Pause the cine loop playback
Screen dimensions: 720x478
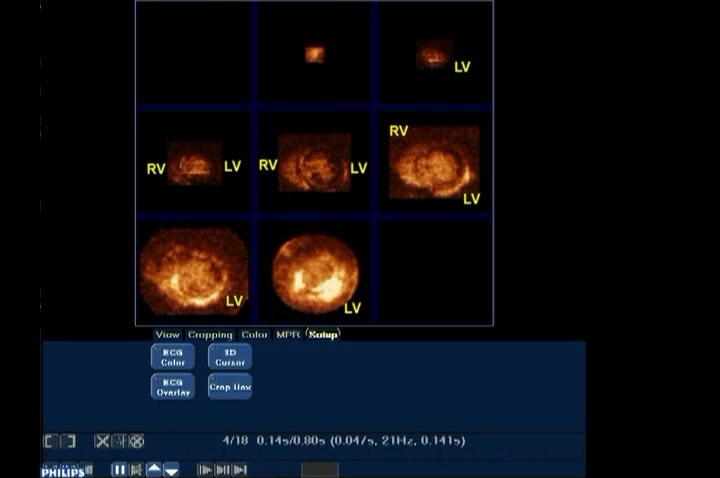[x=119, y=469]
